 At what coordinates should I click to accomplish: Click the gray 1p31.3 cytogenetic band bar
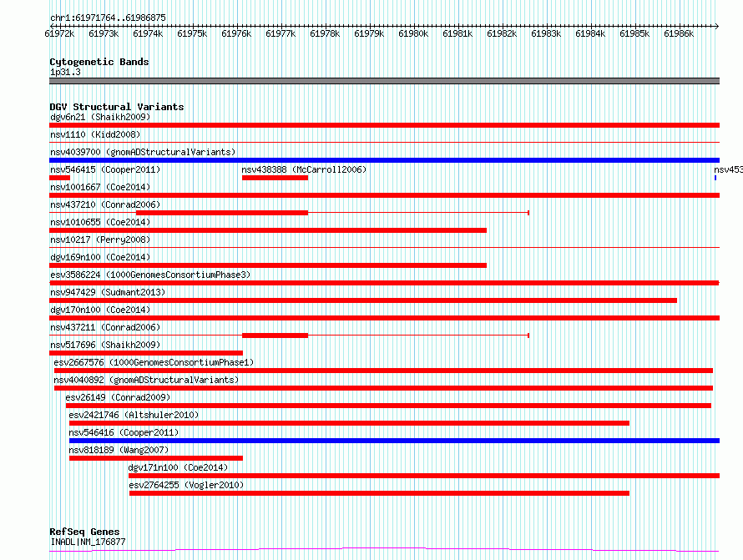[384, 81]
